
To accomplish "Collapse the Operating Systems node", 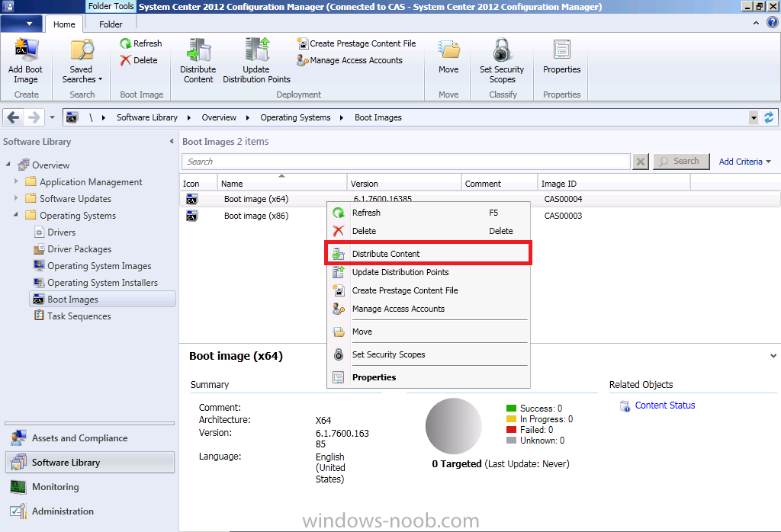I will (16, 214).
